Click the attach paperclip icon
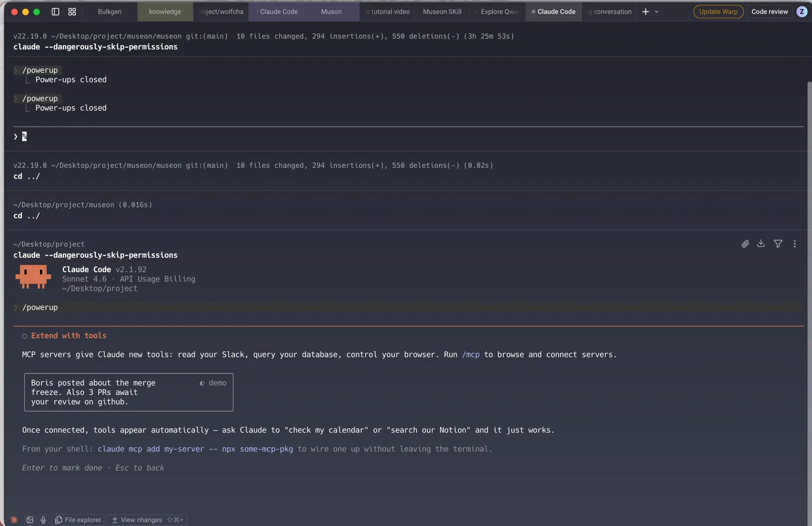 click(x=745, y=244)
